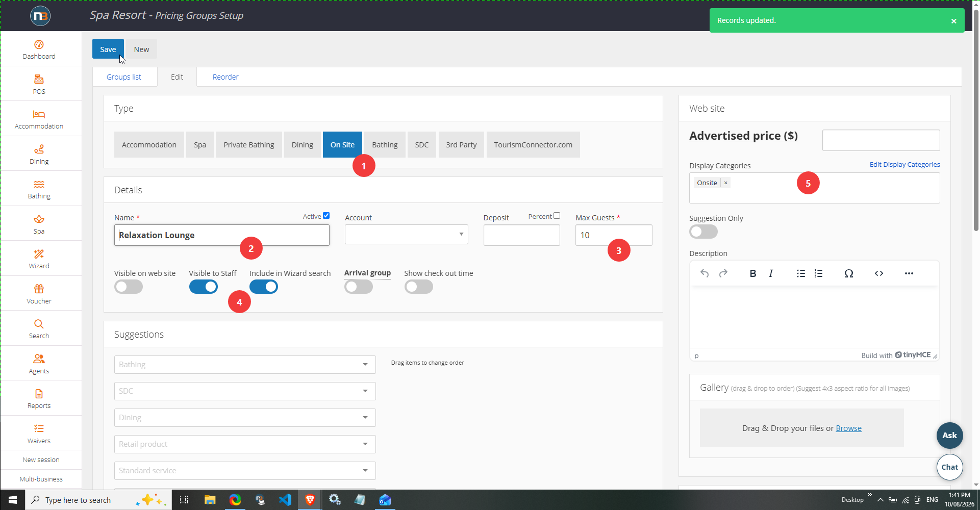
Task: Check the Percent deposit checkbox
Action: (557, 216)
